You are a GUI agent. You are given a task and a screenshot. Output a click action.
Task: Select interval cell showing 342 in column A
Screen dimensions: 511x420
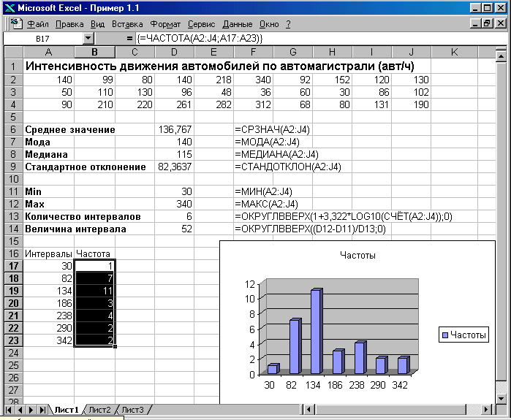[x=49, y=340]
